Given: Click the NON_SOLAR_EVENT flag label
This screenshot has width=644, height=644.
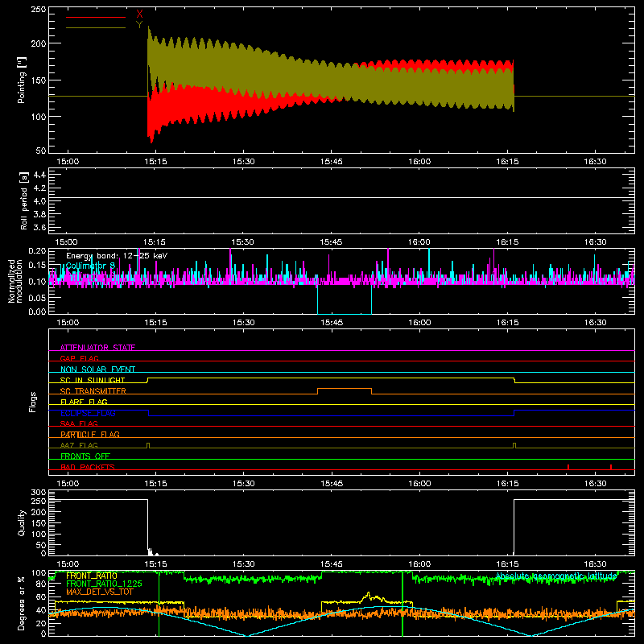Looking at the screenshot, I should tap(97, 369).
